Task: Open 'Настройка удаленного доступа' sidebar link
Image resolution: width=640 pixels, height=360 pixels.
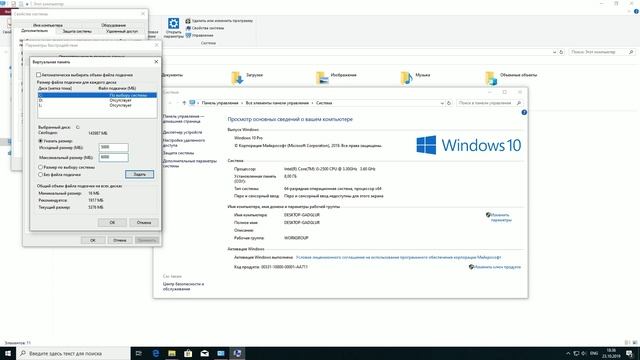Action: [x=184, y=142]
